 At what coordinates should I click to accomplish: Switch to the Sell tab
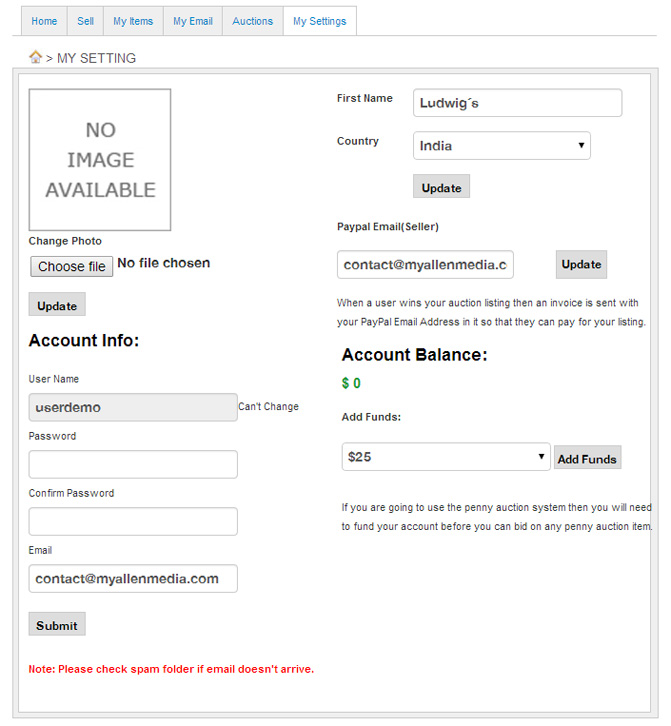(x=86, y=21)
